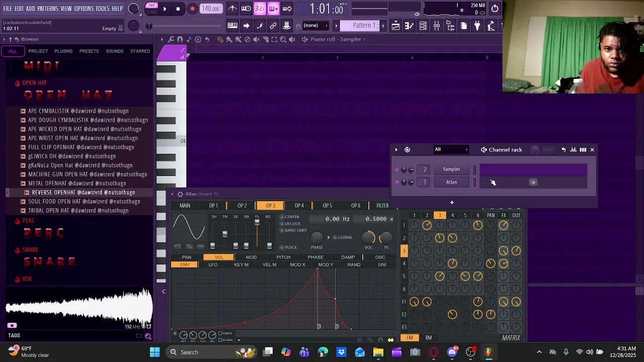Viewport: 644px width, 362px height.
Task: Select the piano roll zoom tool
Action: pyautogui.click(x=283, y=39)
